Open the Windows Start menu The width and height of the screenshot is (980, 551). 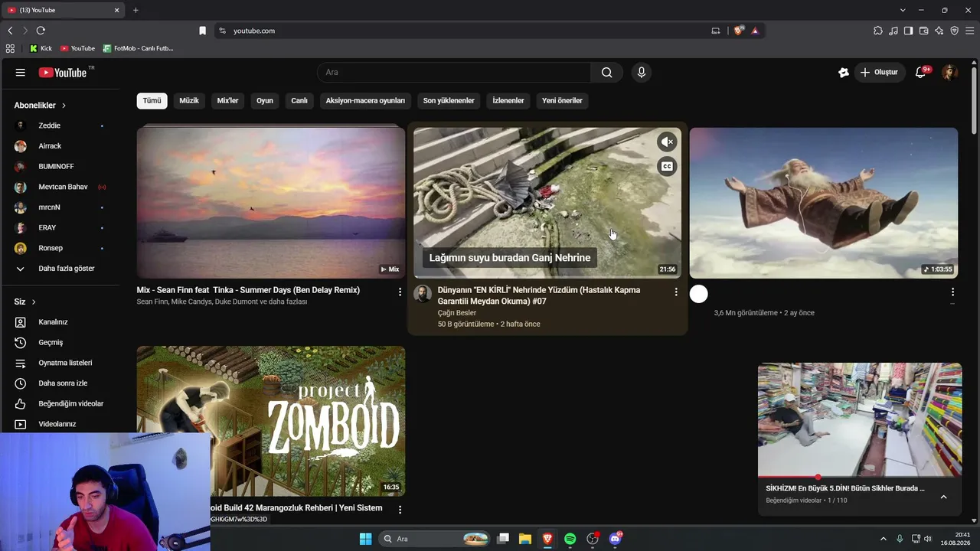pos(366,539)
